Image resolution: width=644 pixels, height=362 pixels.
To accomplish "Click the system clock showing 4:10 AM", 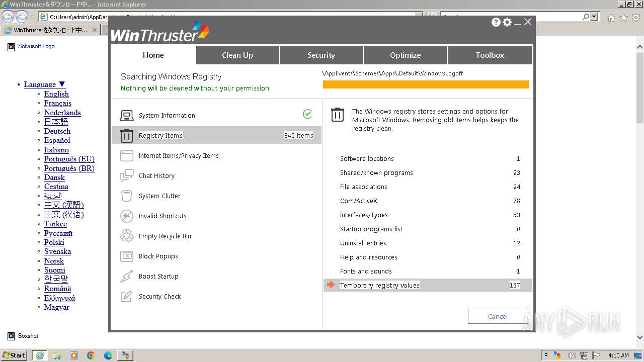I will (x=618, y=355).
